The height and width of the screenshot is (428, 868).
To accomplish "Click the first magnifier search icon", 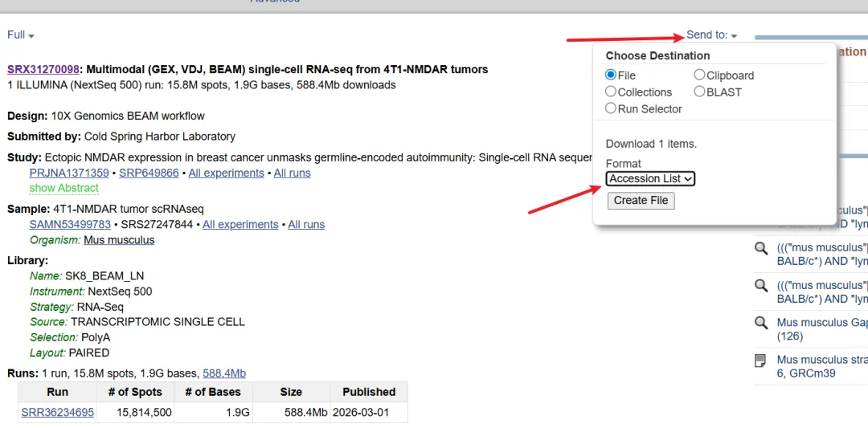I will click(760, 248).
